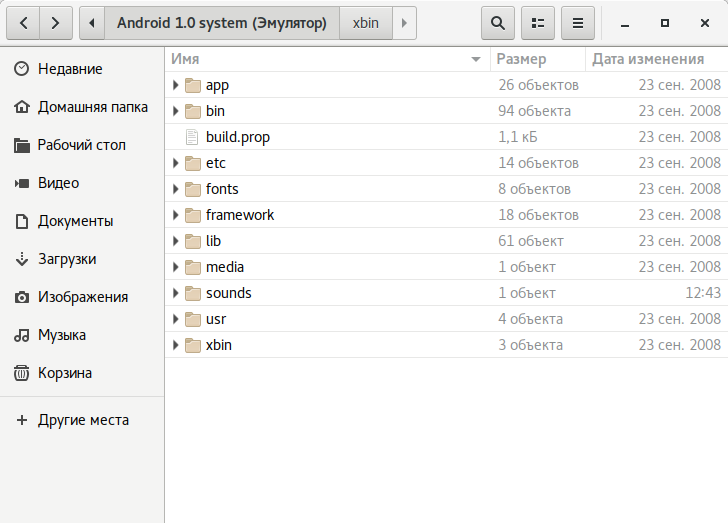Click the '94 объекта' size cell
The height and width of the screenshot is (523, 728).
534,111
